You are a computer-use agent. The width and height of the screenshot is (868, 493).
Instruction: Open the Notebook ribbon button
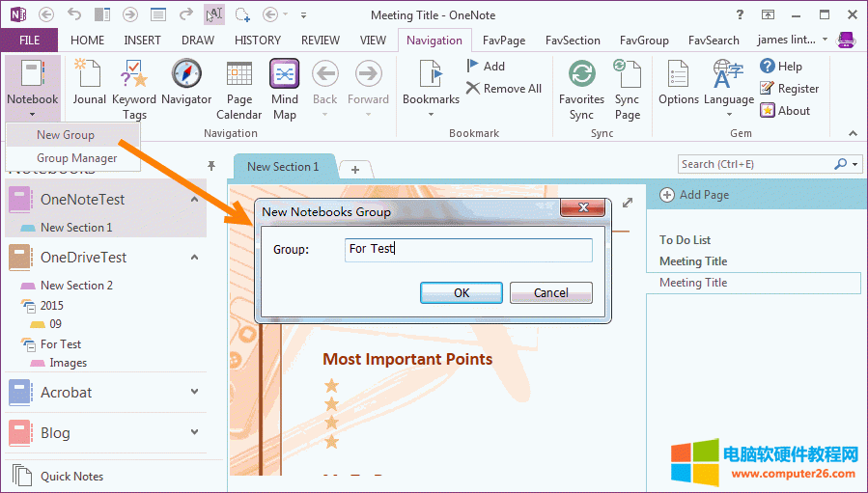click(32, 88)
